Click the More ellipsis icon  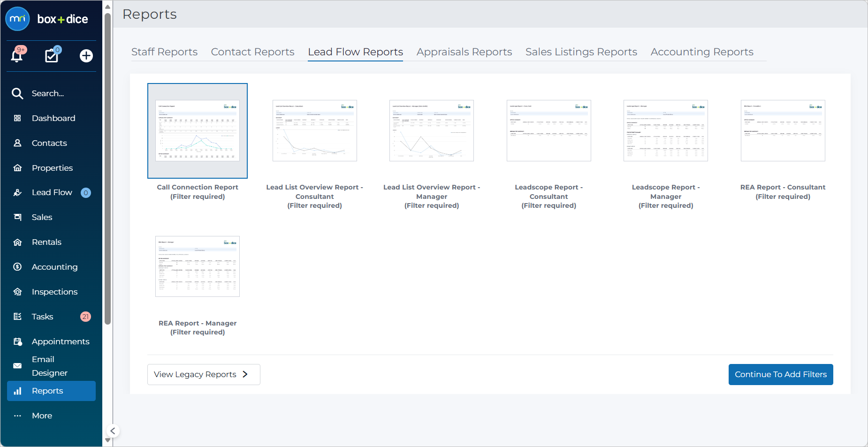pyautogui.click(x=17, y=416)
